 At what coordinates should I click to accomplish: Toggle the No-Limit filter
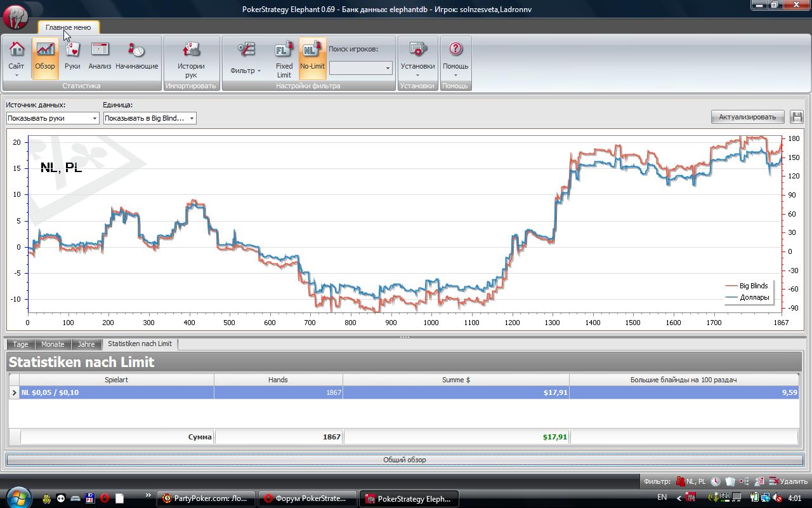click(x=312, y=58)
